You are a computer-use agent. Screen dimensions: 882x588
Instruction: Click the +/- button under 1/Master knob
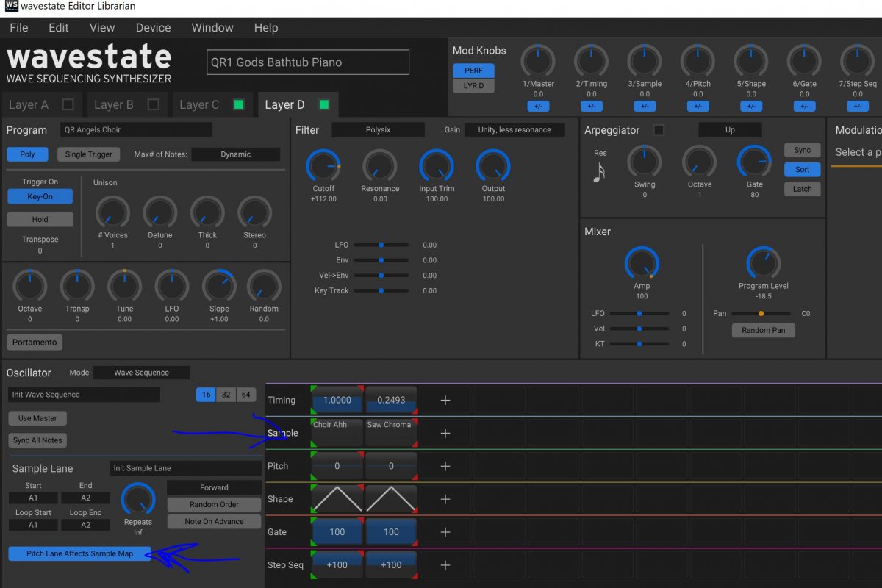(x=538, y=106)
